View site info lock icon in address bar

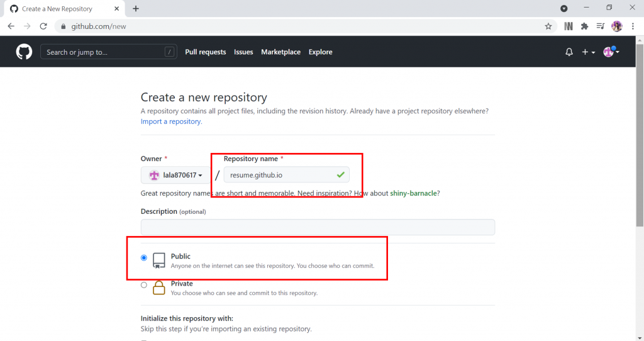[63, 26]
